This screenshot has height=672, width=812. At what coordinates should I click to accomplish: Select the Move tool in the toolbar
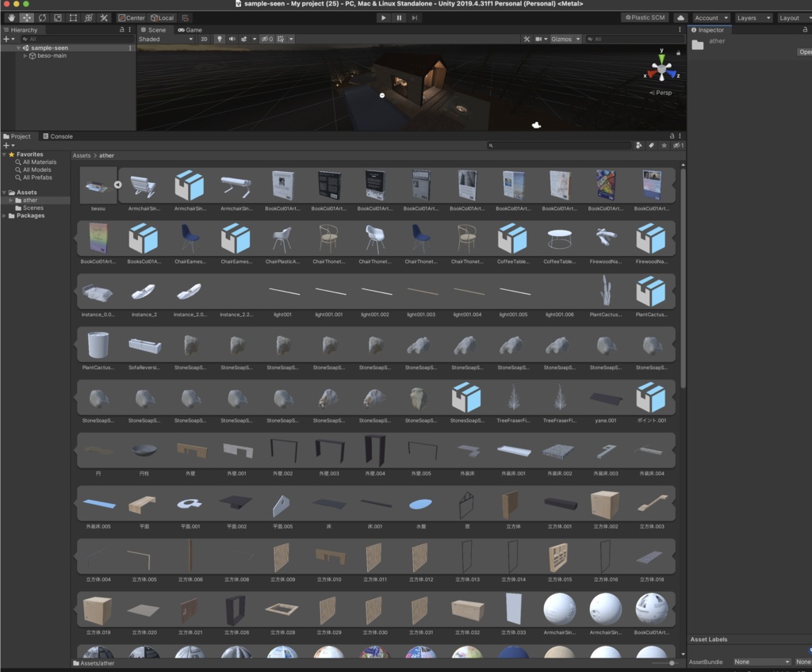pyautogui.click(x=26, y=17)
